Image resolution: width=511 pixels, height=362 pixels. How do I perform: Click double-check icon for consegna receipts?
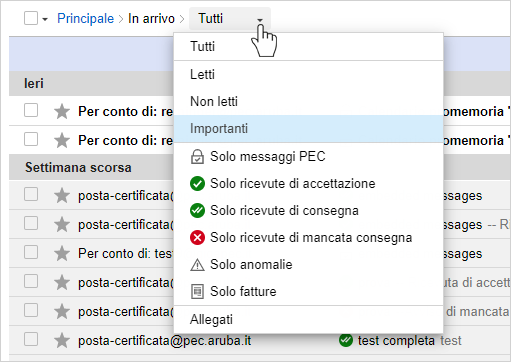[197, 211]
